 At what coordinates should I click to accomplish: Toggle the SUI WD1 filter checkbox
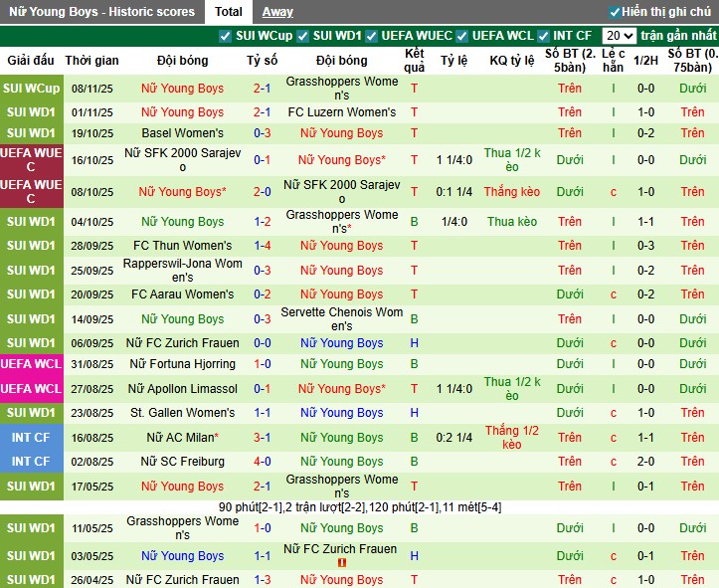302,36
